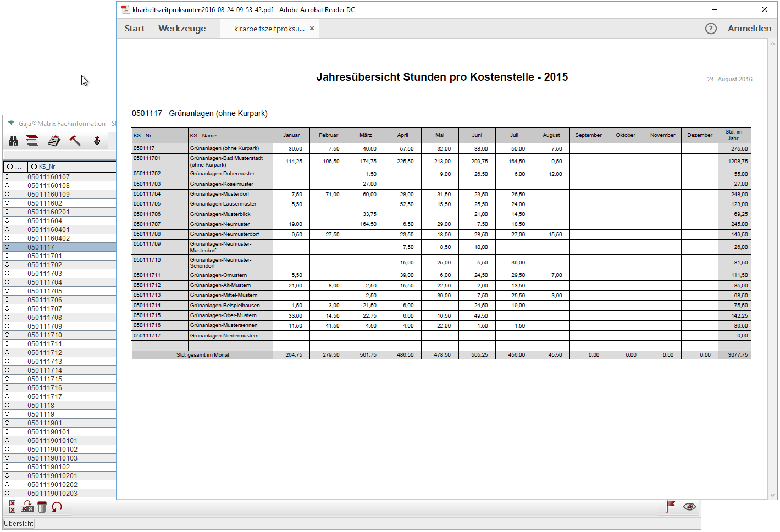Screen dimensions: 780x532
Task: Click the binoculars search icon
Action: [x=14, y=141]
